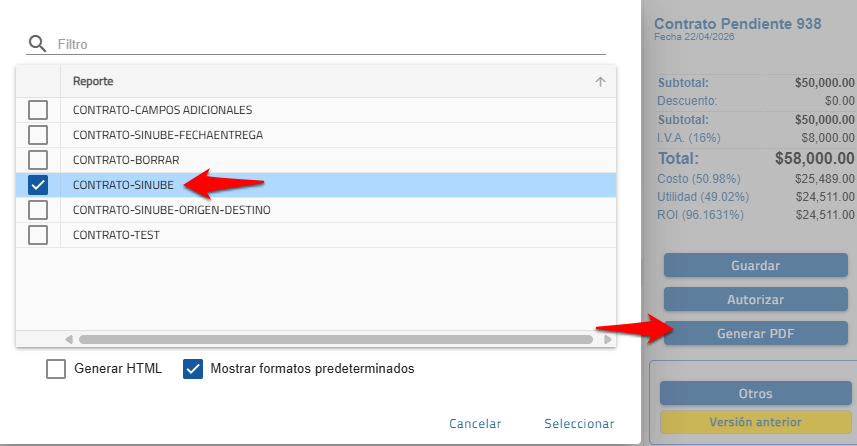The height and width of the screenshot is (446, 857).
Task: Click the $25,489.00 cost amount
Action: 825,179
